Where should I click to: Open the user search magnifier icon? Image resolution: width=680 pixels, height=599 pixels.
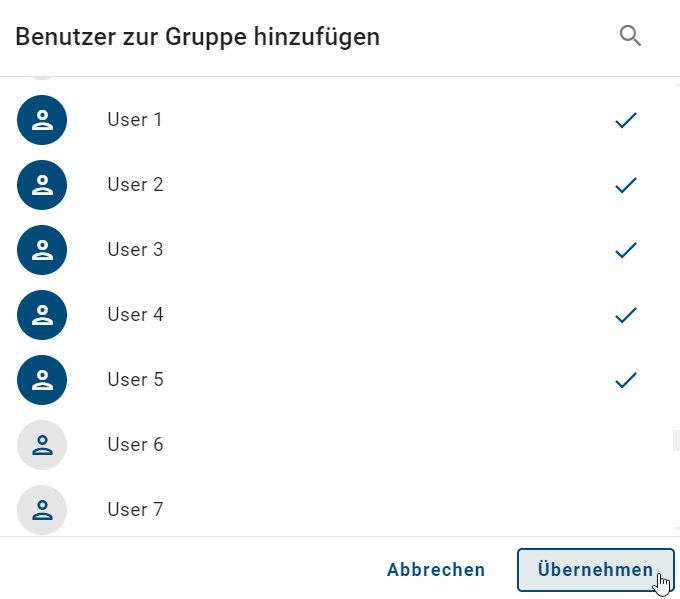630,37
